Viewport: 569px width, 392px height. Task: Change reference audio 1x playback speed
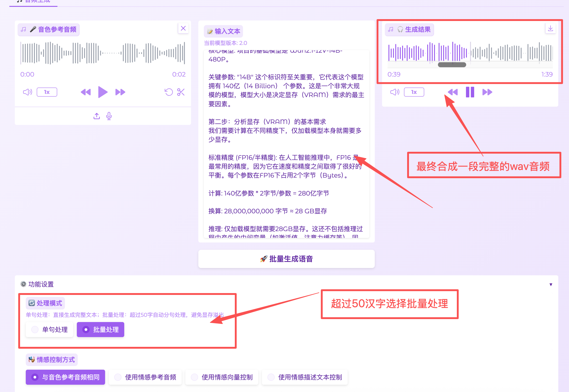pyautogui.click(x=47, y=92)
